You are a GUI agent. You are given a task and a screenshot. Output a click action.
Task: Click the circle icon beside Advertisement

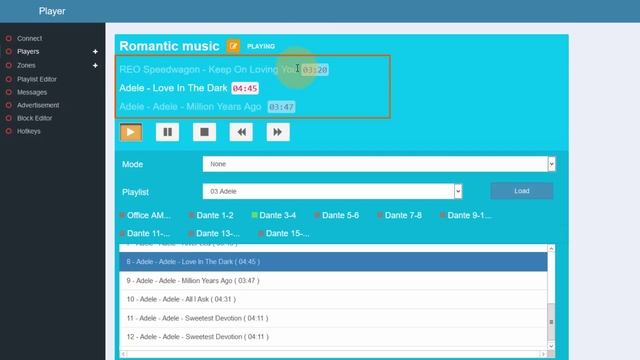pos(9,105)
